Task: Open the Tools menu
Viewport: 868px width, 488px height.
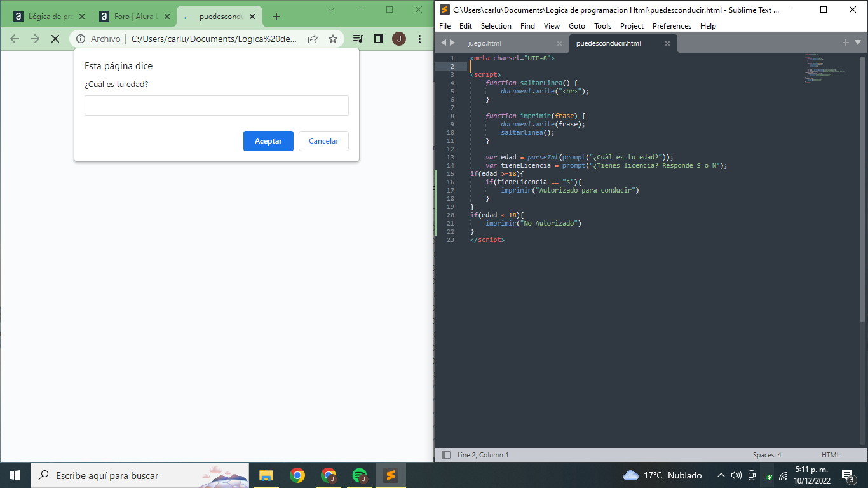Action: 602,26
